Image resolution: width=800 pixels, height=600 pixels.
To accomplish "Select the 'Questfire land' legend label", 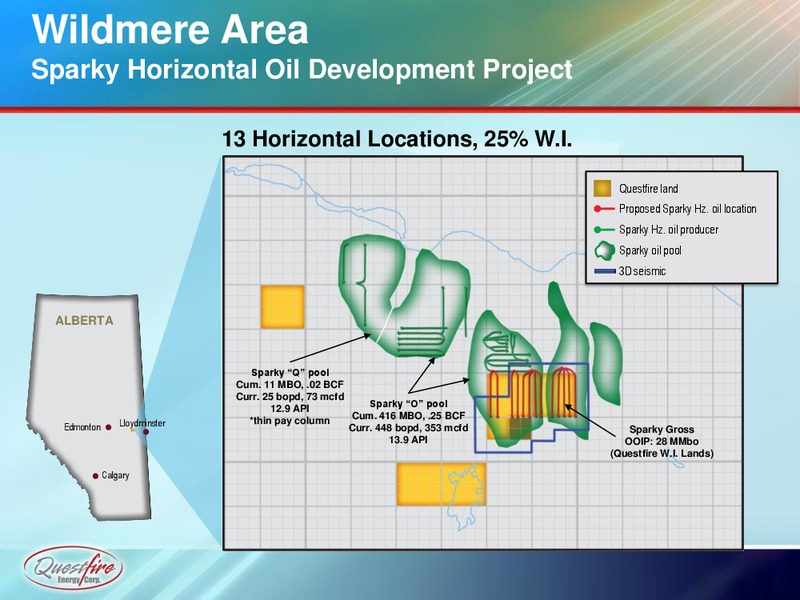I will tap(648, 189).
